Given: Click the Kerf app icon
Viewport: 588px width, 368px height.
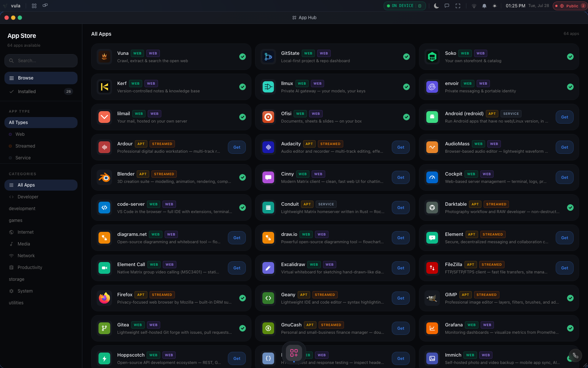Looking at the screenshot, I should (x=104, y=87).
